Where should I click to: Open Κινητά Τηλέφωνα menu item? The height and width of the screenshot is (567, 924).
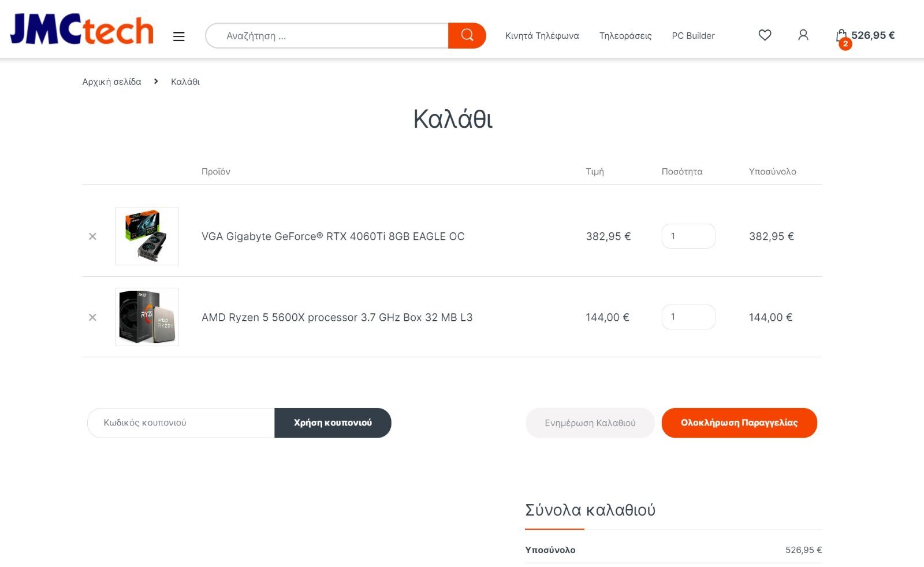tap(542, 36)
